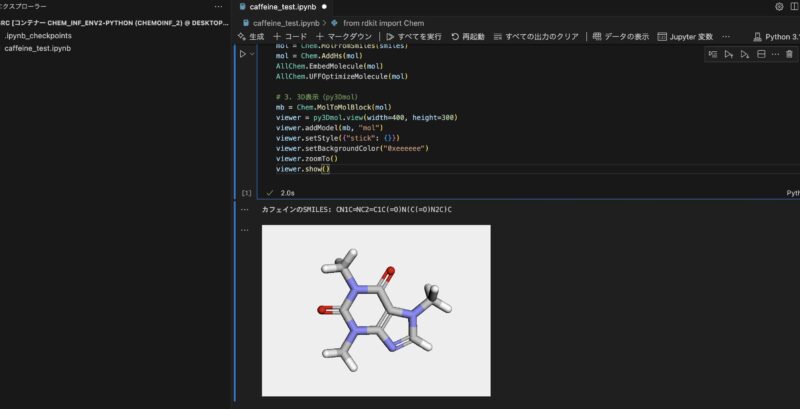Split the editor with the layout icon
800x409 pixels.
click(x=795, y=7)
